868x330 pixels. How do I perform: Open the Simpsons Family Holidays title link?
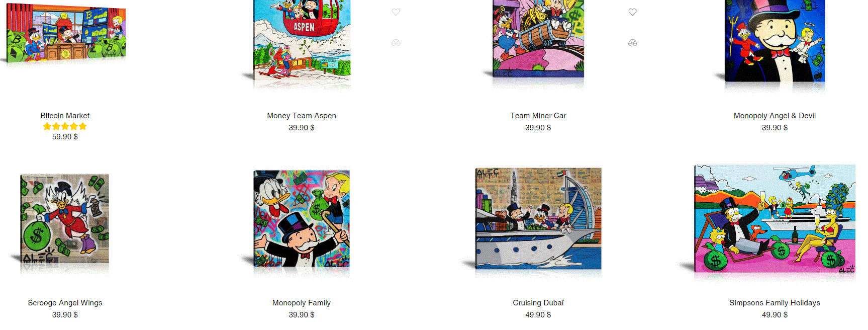(775, 303)
